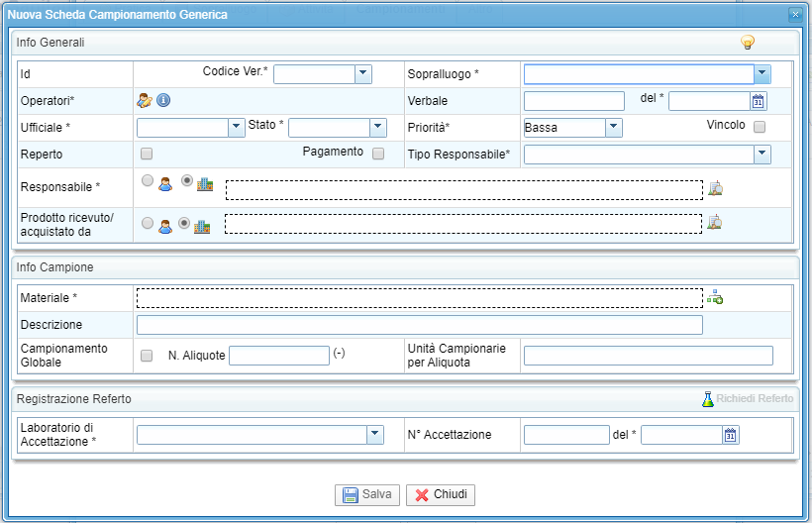
Task: Click the Info Generali section header
Action: click(x=405, y=43)
